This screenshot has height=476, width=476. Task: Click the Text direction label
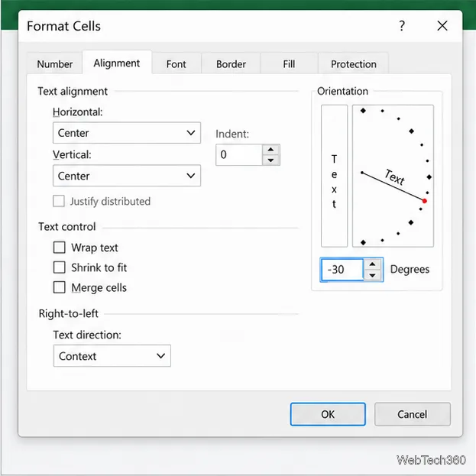(x=87, y=335)
